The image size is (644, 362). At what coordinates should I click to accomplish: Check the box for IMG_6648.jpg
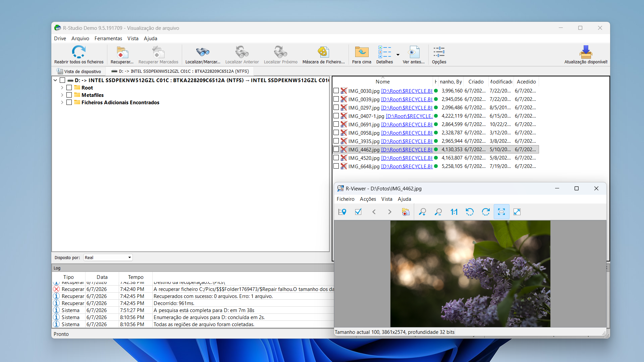click(x=336, y=166)
